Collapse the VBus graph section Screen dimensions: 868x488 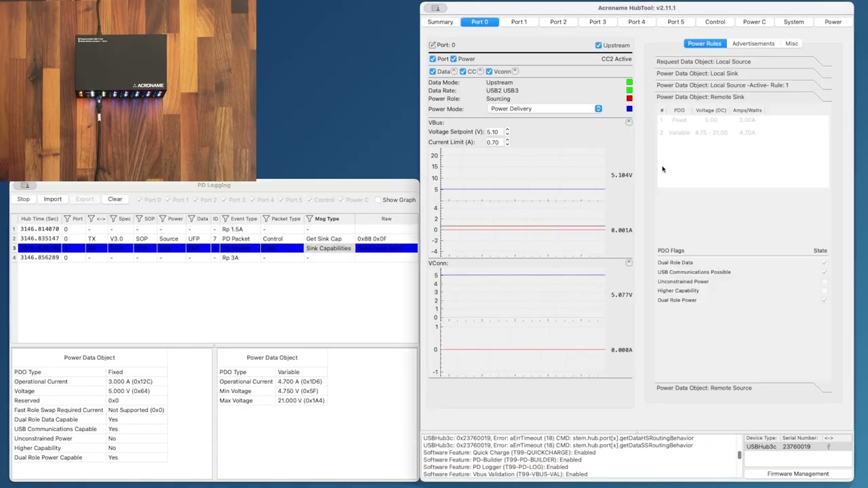[x=629, y=122]
